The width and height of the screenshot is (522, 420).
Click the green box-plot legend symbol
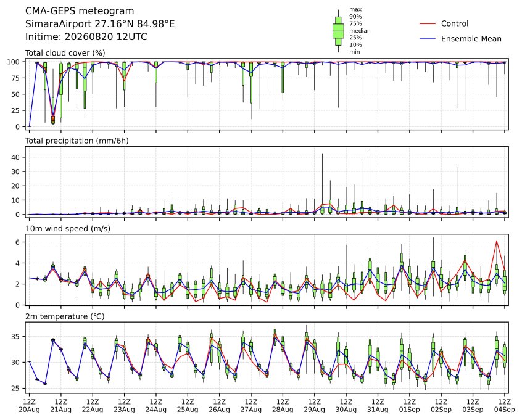[338, 31]
